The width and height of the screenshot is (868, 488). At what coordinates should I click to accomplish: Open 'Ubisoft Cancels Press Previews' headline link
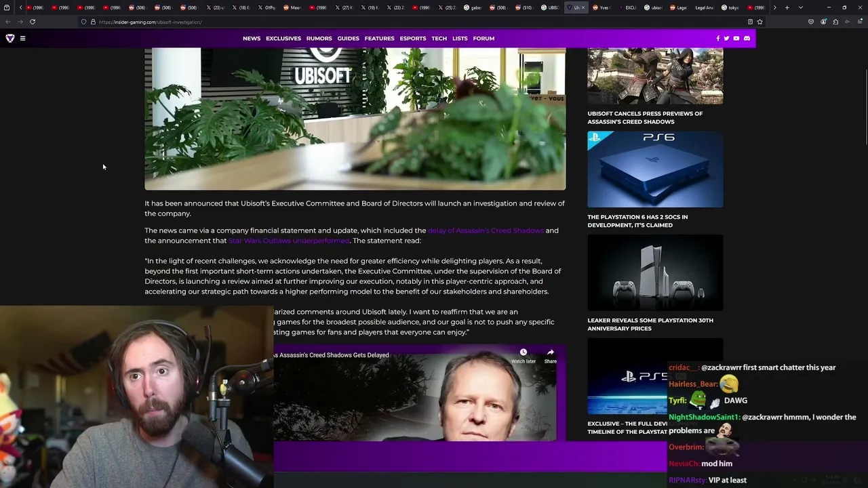pyautogui.click(x=645, y=118)
